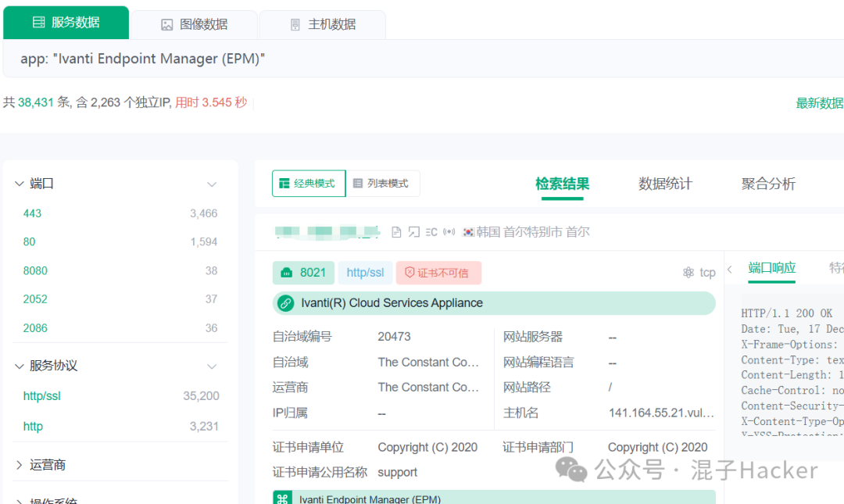The width and height of the screenshot is (844, 504).
Task: Click the South Korea flag icon
Action: (468, 232)
